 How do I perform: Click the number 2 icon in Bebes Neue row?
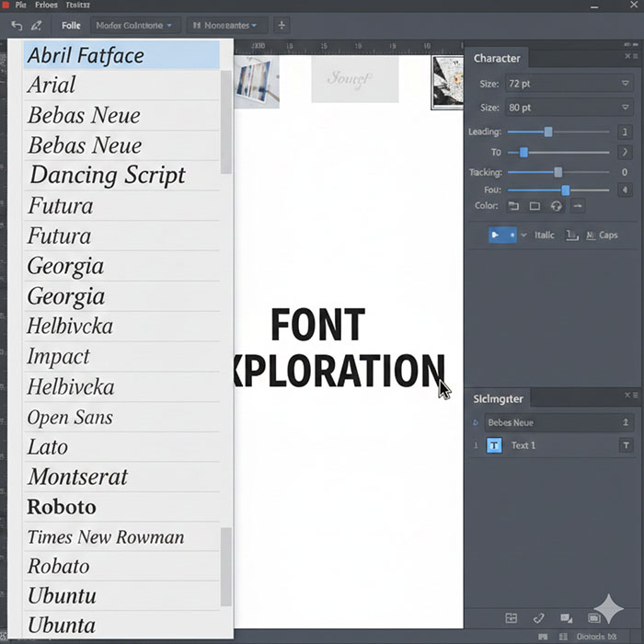pyautogui.click(x=626, y=422)
